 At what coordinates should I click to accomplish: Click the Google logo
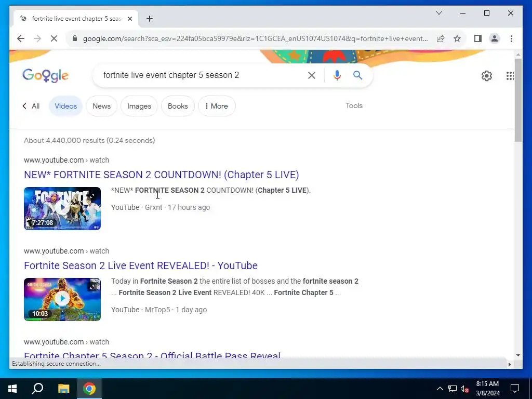[46, 75]
